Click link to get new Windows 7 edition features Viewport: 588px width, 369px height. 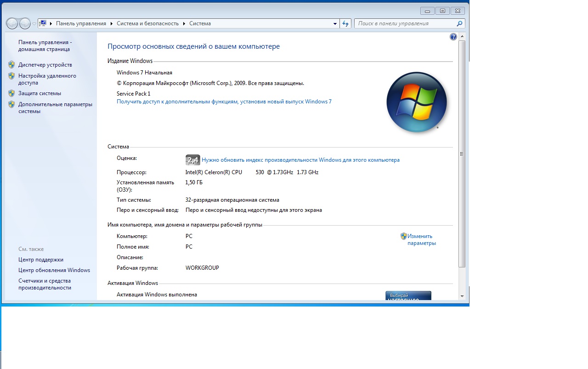pos(224,102)
